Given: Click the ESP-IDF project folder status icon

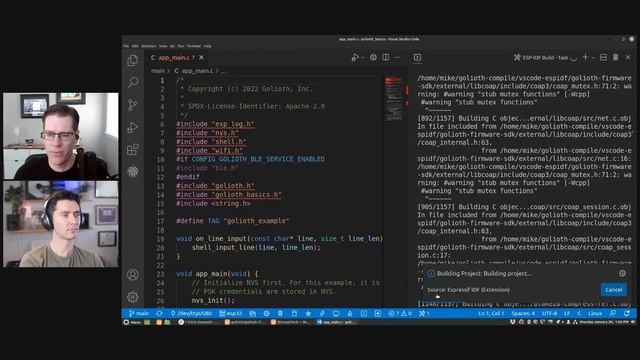Looking at the screenshot, I should 253,313.
